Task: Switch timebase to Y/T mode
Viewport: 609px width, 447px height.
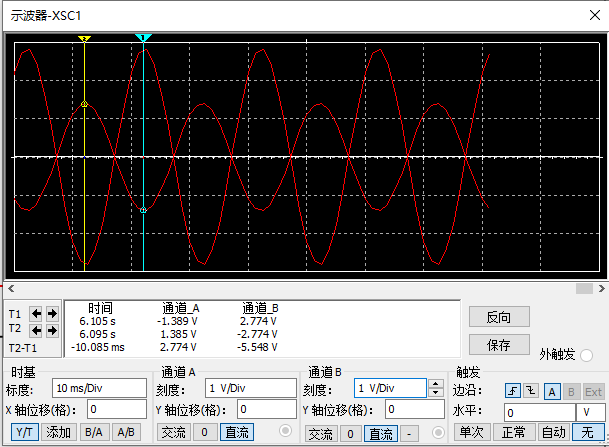Action: point(24,432)
